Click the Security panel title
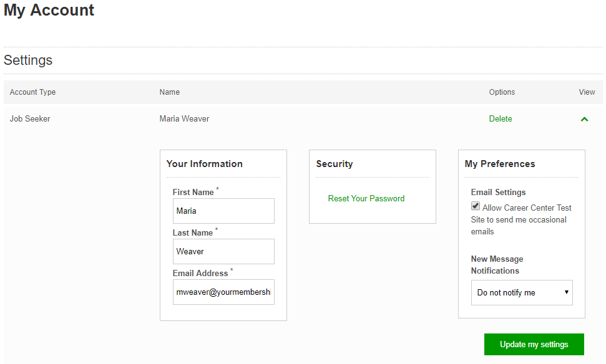This screenshot has width=606, height=364. click(334, 163)
